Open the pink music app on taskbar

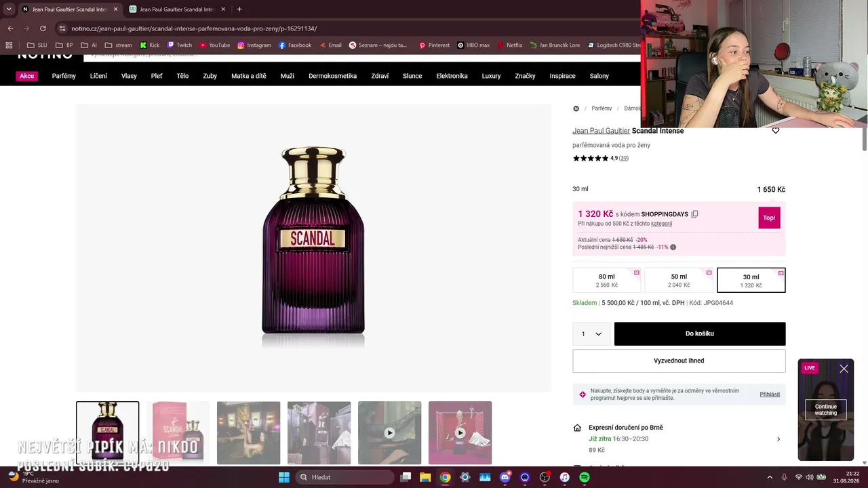pos(565,477)
